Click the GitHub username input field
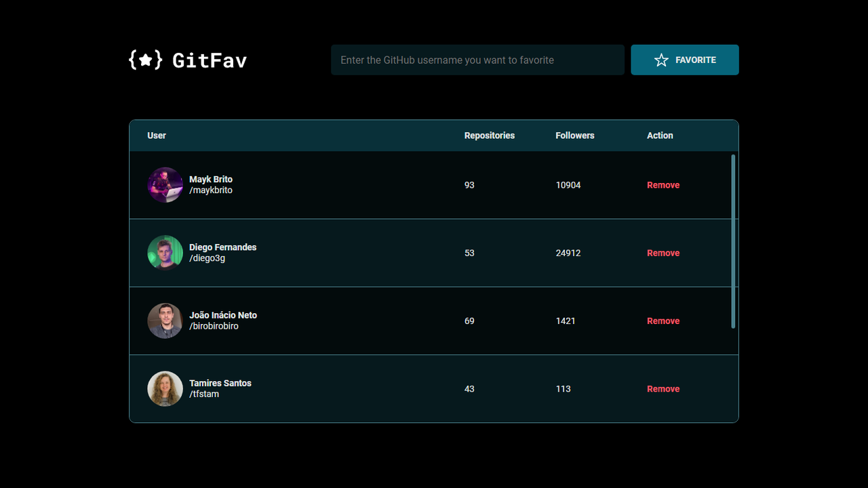 click(477, 60)
